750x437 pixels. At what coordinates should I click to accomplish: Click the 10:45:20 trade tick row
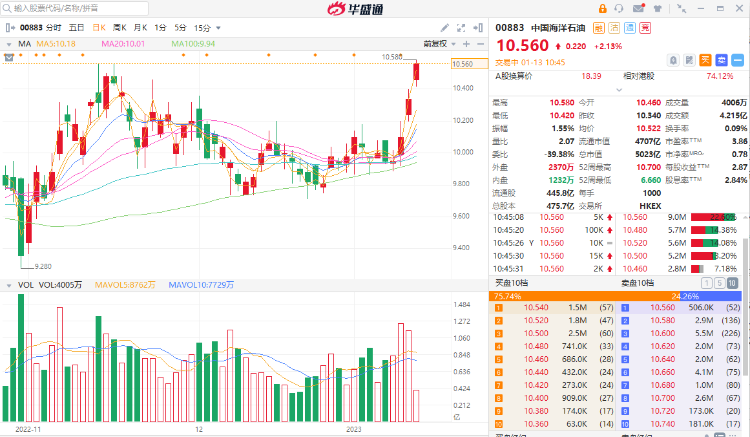pyautogui.click(x=552, y=230)
